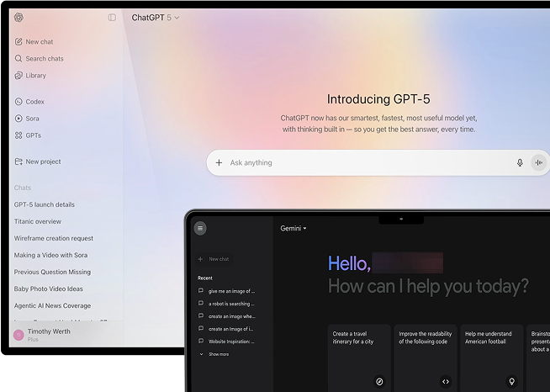Collapse the ChatGPT sidebar panel
The width and height of the screenshot is (550, 392).
(112, 18)
